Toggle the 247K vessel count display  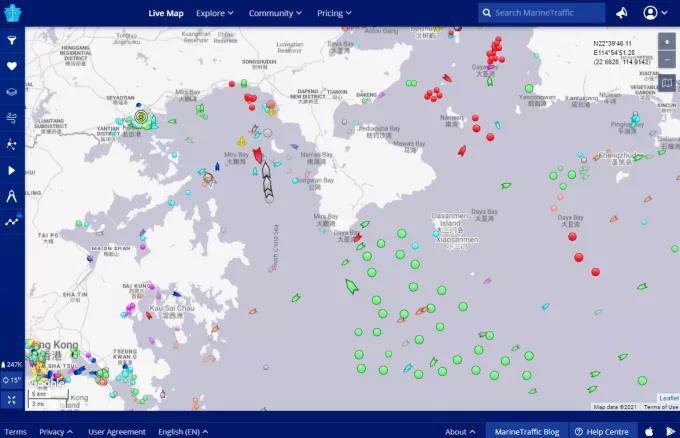coord(12,364)
